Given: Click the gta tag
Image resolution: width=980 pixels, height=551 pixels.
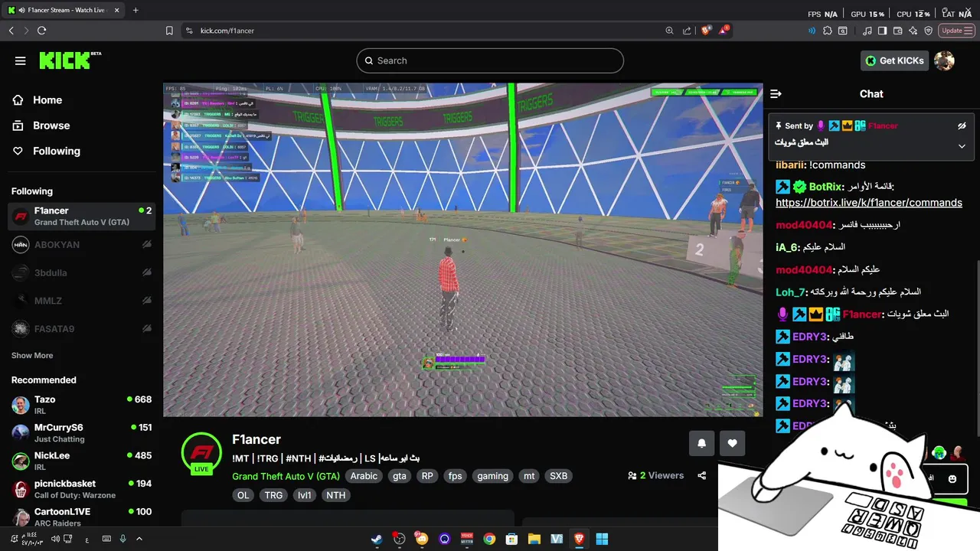Looking at the screenshot, I should [400, 476].
